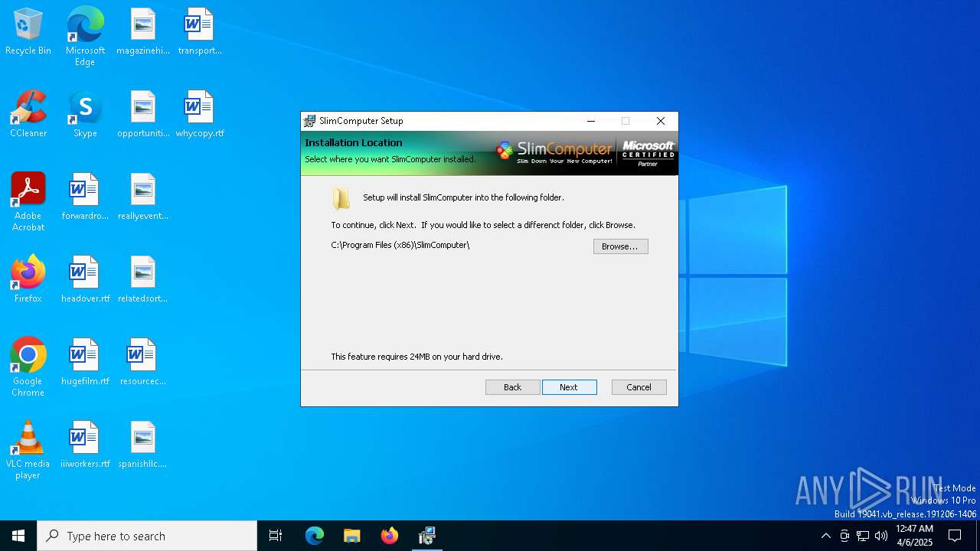Open the Recycle Bin desktop icon

click(x=28, y=32)
